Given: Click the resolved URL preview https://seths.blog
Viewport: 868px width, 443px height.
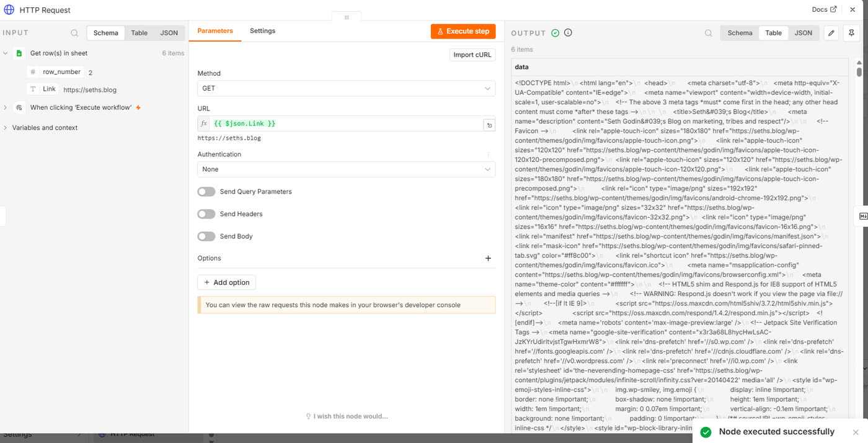Looking at the screenshot, I should click(229, 138).
